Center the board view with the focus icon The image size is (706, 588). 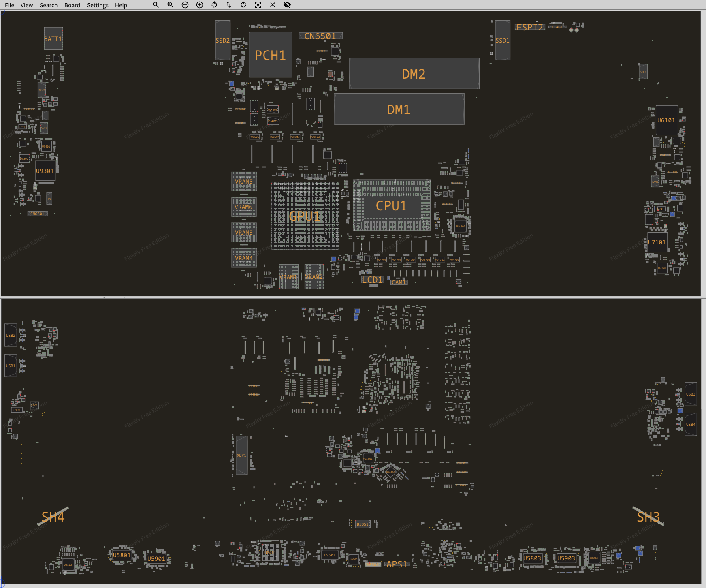tap(258, 5)
